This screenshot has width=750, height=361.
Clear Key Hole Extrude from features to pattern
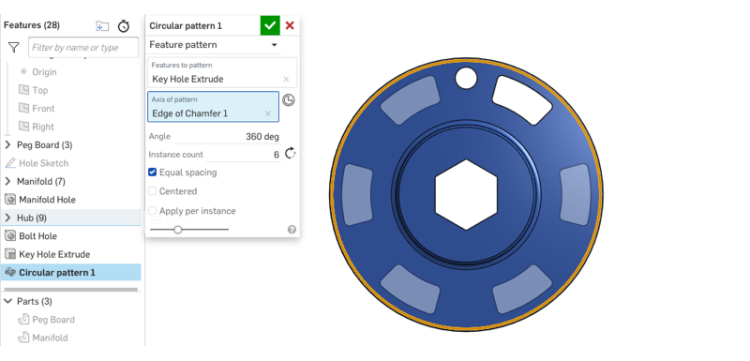pos(286,79)
